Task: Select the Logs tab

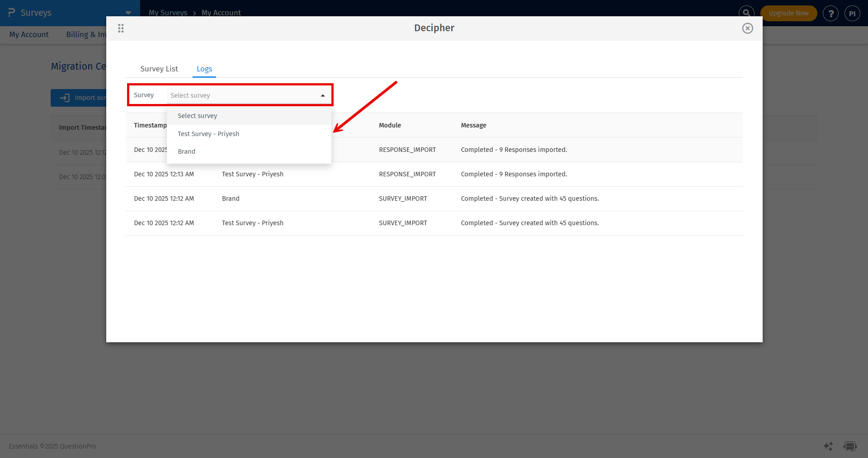Action: click(204, 69)
